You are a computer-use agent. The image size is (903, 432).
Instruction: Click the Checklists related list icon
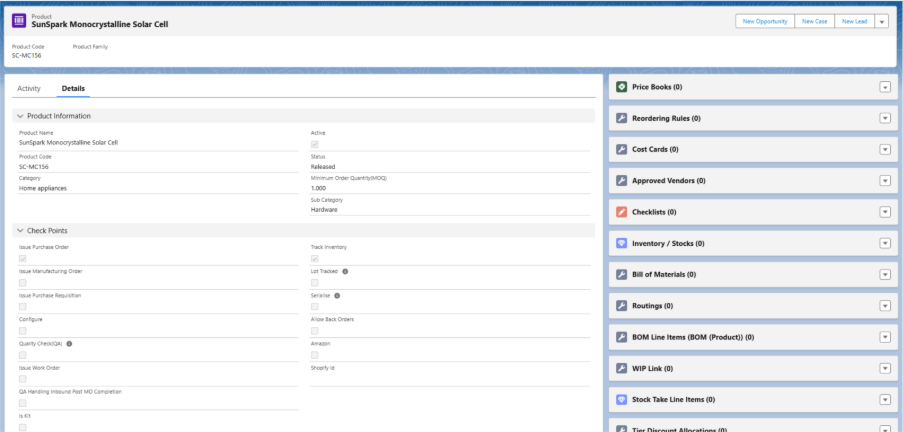click(621, 212)
